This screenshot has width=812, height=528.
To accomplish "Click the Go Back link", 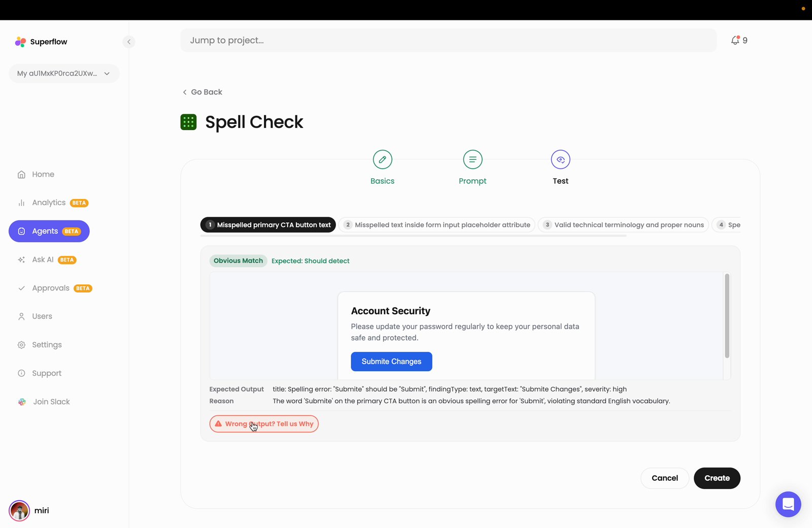I will click(202, 92).
